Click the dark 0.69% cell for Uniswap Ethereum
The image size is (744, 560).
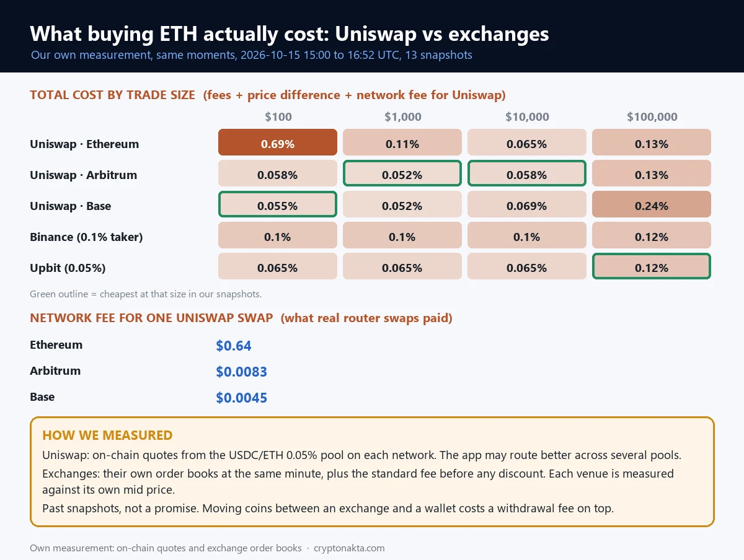[x=278, y=142]
